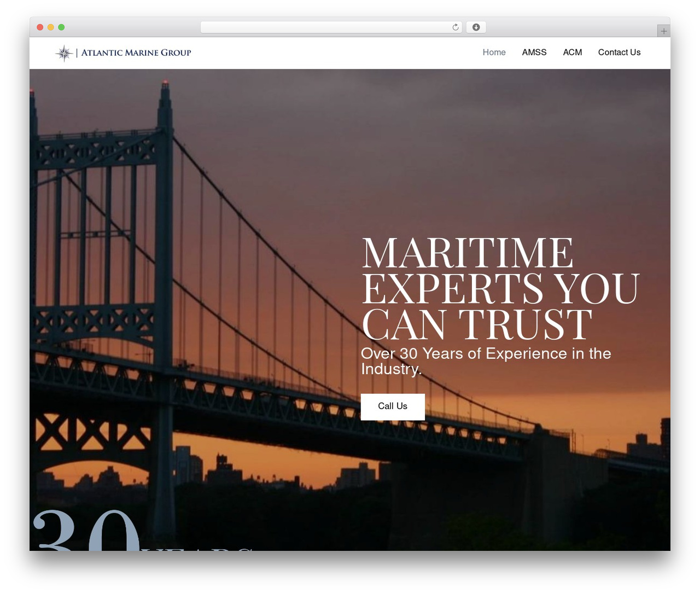Viewport: 700px width, 593px height.
Task: Maximize the window with green button
Action: tap(61, 27)
